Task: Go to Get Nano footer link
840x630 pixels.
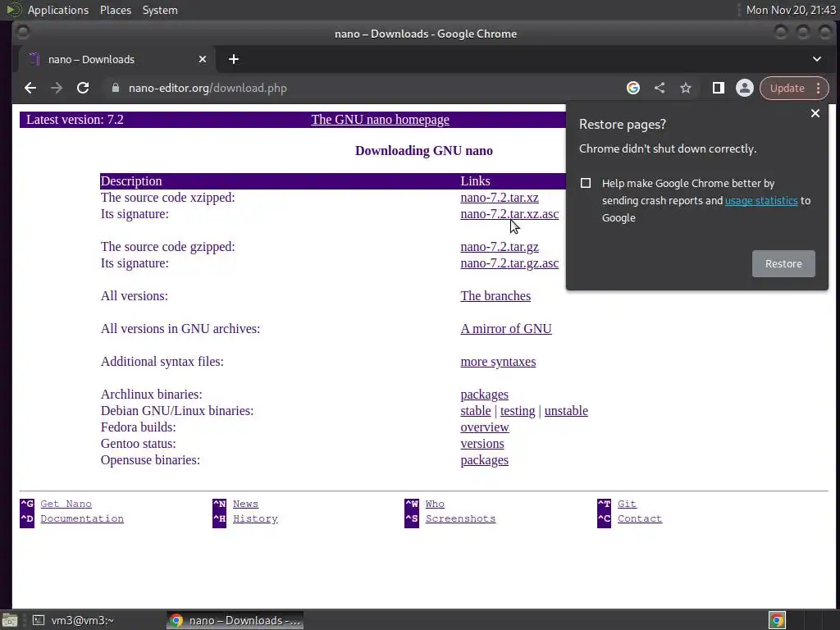Action: (x=66, y=504)
